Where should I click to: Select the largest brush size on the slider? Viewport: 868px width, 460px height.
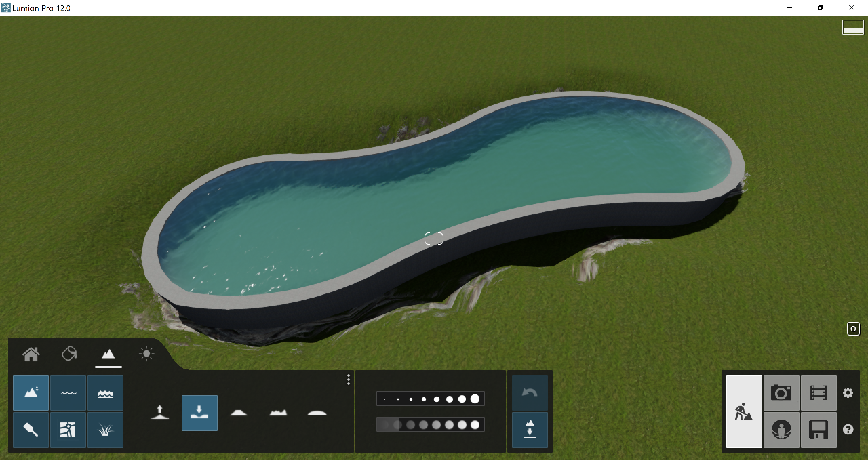(475, 399)
